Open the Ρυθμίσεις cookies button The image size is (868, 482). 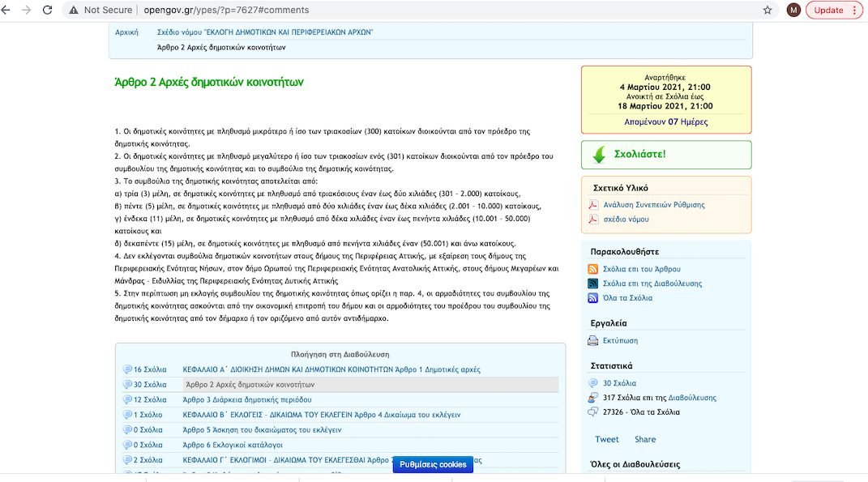click(433, 465)
